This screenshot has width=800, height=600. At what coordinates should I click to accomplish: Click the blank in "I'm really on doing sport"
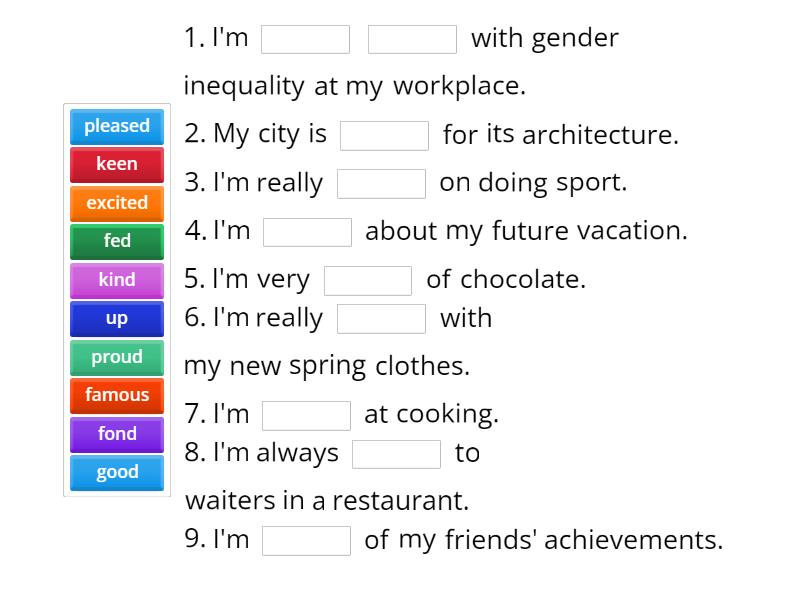point(383,183)
